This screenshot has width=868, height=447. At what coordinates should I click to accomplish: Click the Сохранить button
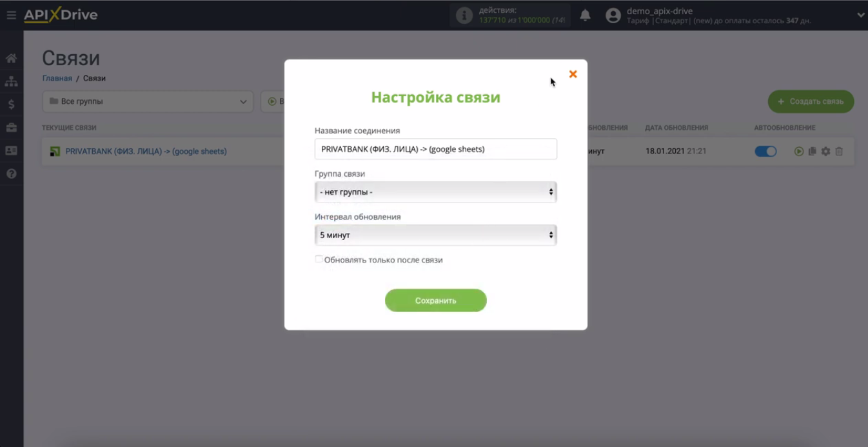(x=435, y=301)
